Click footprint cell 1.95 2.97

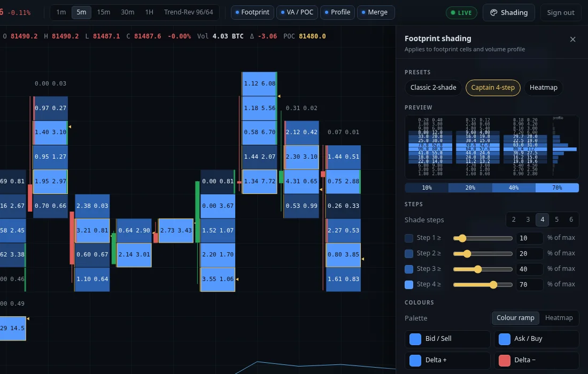(x=50, y=181)
